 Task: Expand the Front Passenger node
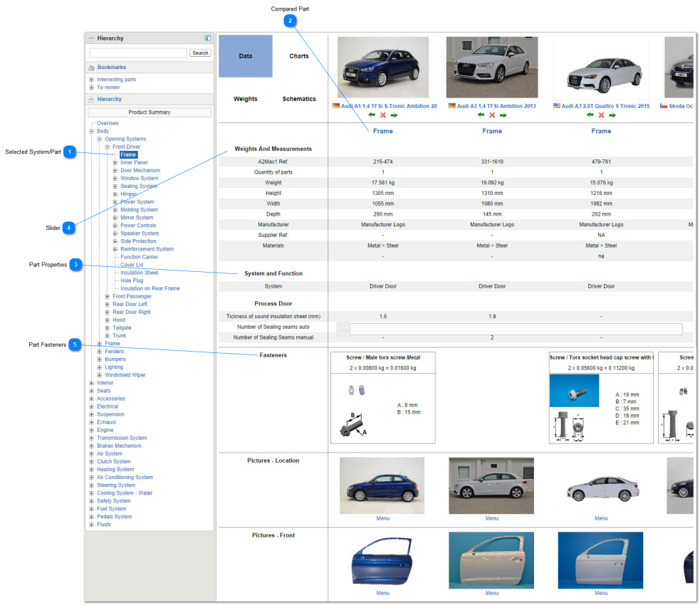pyautogui.click(x=107, y=296)
